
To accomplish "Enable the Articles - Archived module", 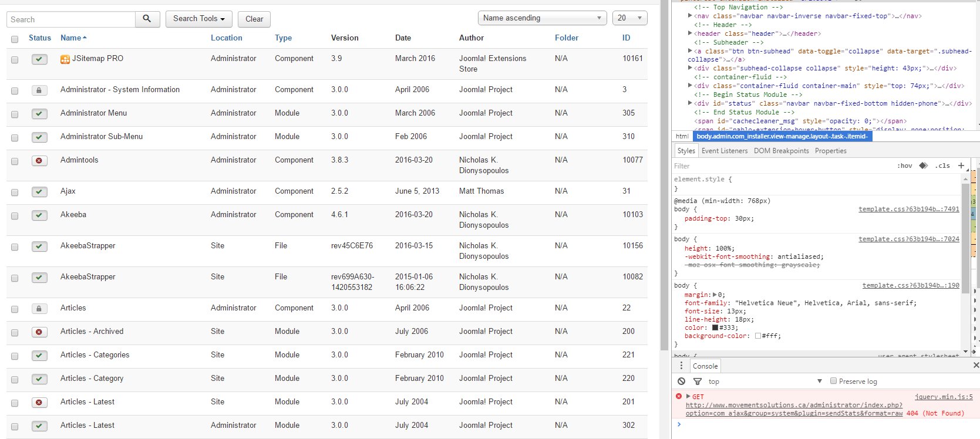I will tap(39, 332).
